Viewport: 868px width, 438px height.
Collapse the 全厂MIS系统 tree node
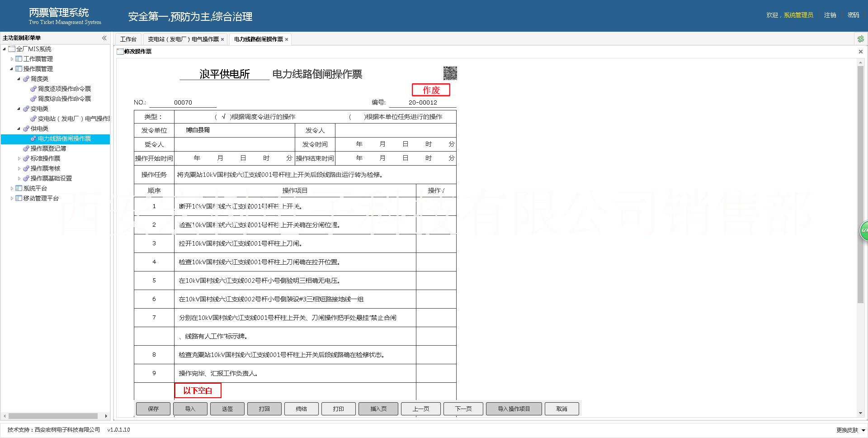click(5, 49)
